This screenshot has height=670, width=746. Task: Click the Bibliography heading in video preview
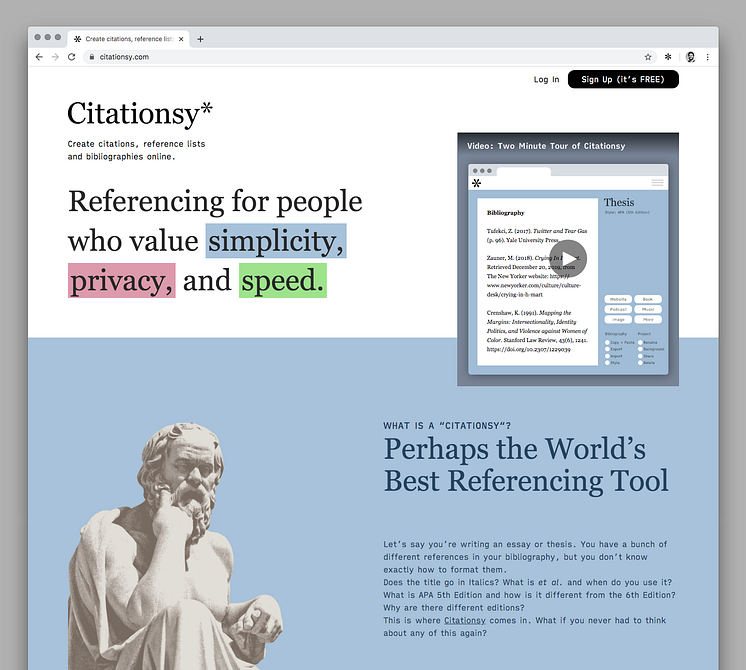click(505, 213)
